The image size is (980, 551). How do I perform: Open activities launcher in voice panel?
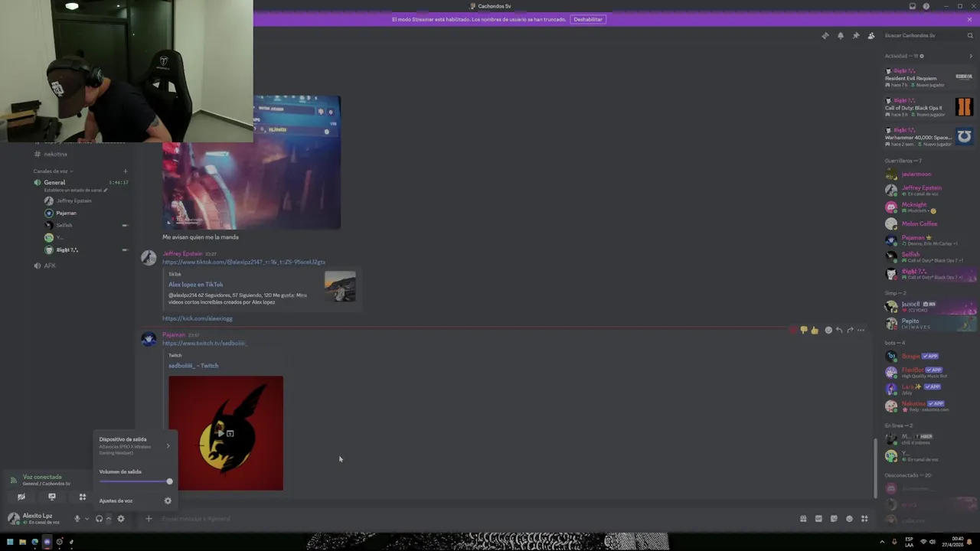tap(83, 497)
